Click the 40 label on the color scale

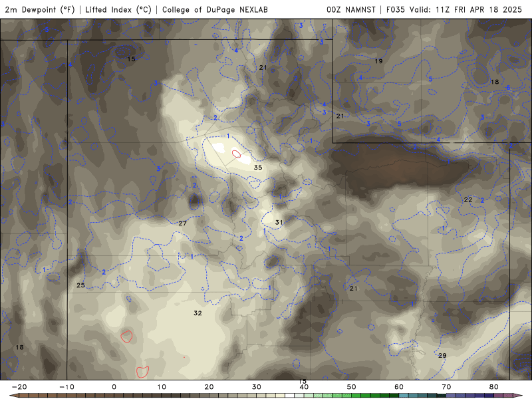304,387
